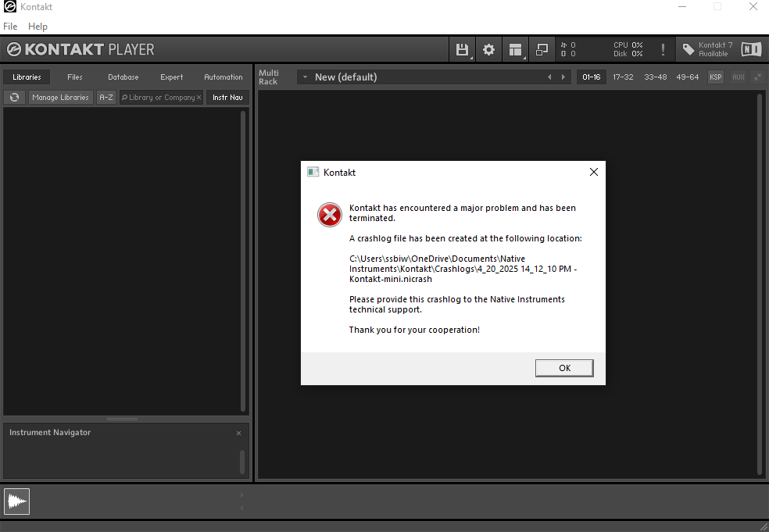769x532 pixels.
Task: Open the File menu
Action: (10, 27)
